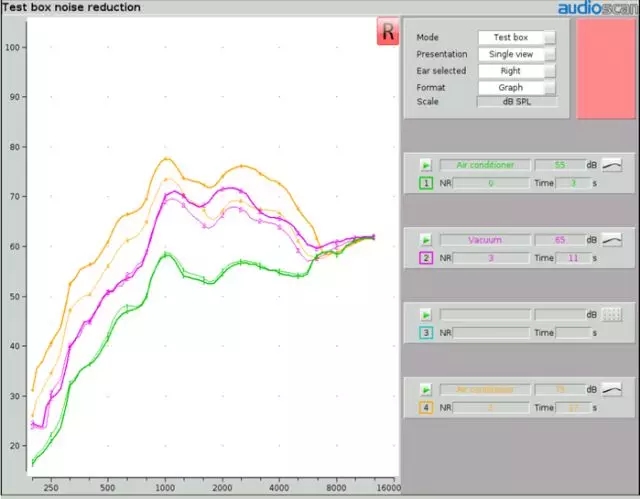Click the curve icon for test 4
Image resolution: width=640 pixels, height=499 pixels.
(612, 389)
